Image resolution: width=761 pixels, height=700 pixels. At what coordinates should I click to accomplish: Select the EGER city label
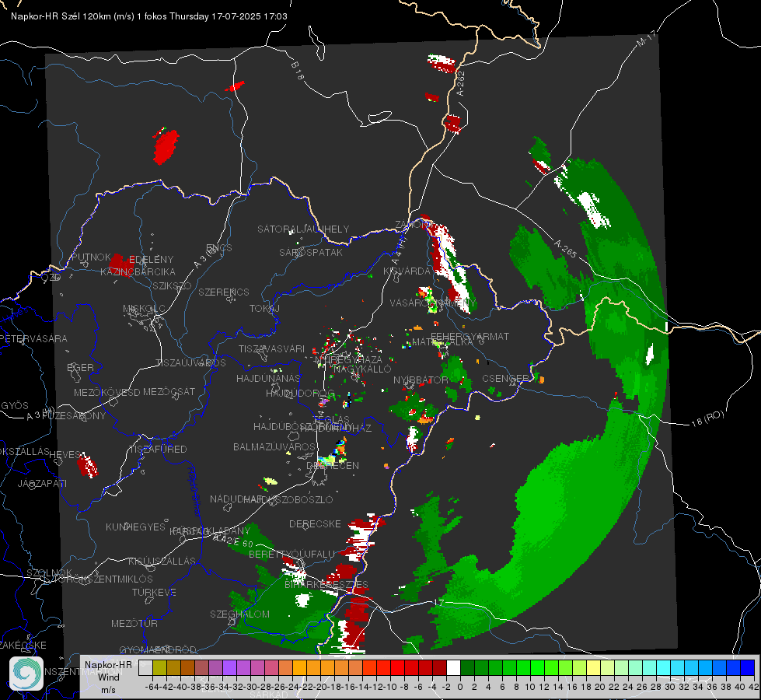point(80,368)
